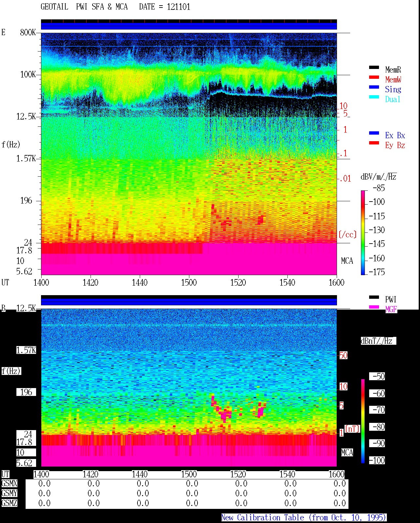Click the MCA label beside E spectrogram
The height and width of the screenshot is (523, 420).
pos(347,261)
